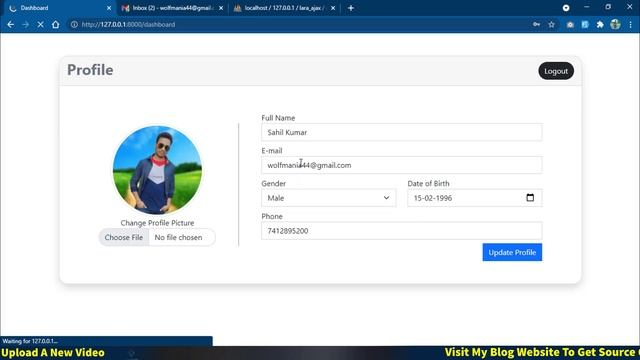This screenshot has height=360, width=640.
Task: Open the date picker calendar icon
Action: tap(530, 198)
